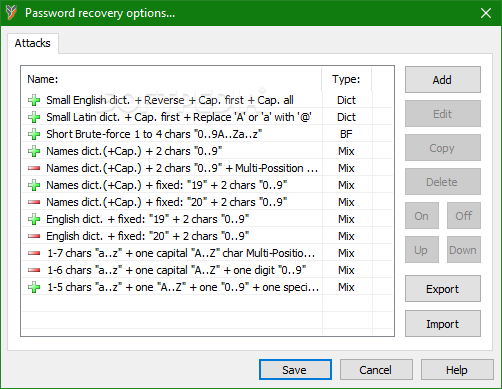
Task: Export the attack list
Action: 443,289
